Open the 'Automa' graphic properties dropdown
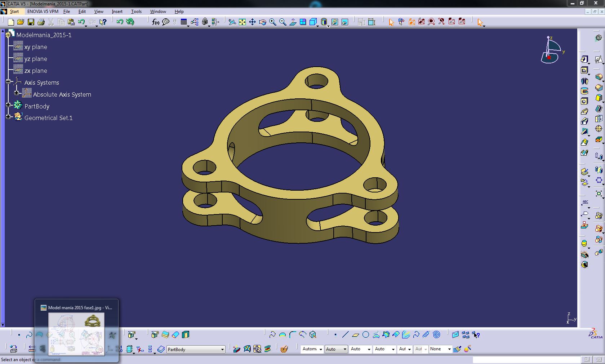 click(x=312, y=349)
